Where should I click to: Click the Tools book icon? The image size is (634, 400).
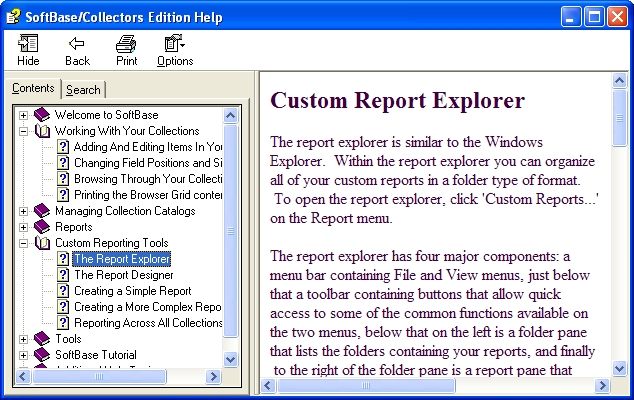(42, 339)
